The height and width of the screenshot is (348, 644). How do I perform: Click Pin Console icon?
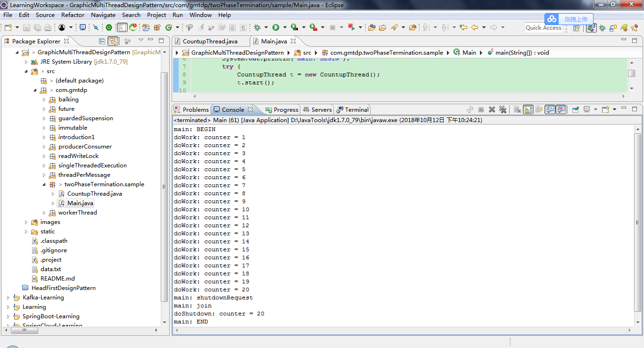(x=576, y=109)
